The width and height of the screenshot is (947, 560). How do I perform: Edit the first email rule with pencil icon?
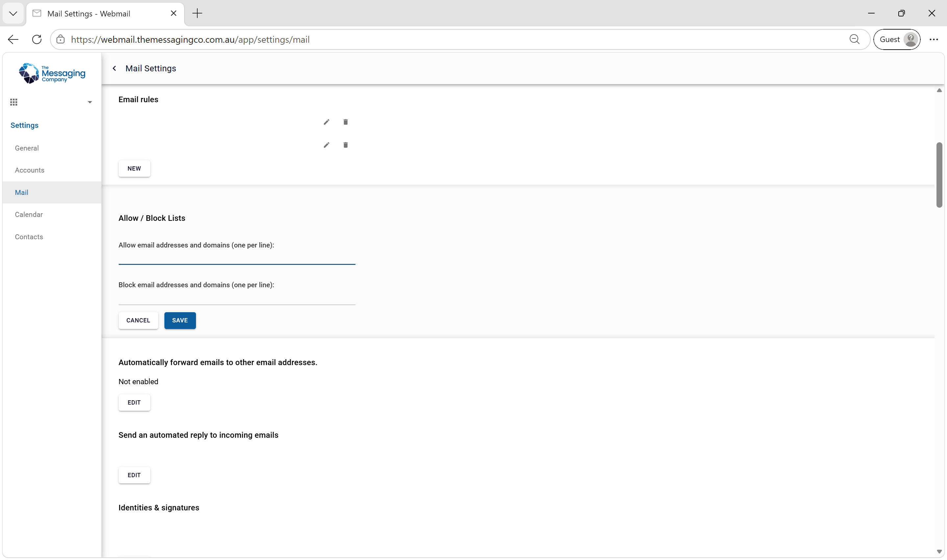click(x=327, y=122)
